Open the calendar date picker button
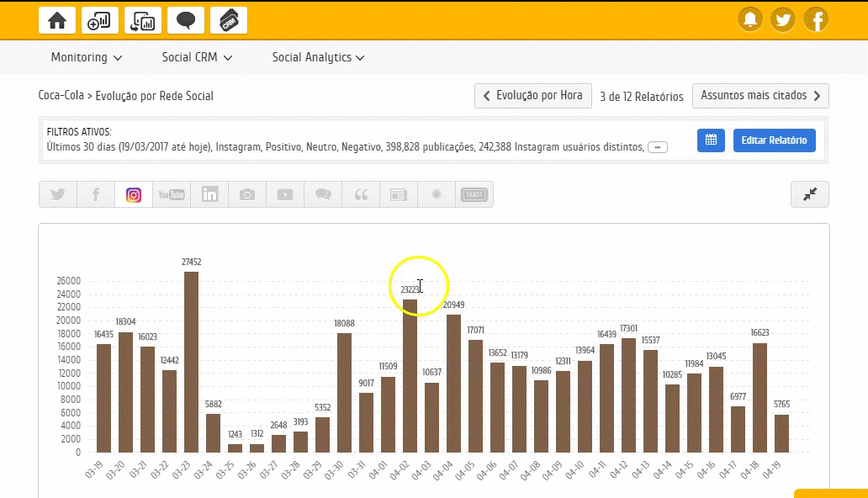 (x=711, y=140)
